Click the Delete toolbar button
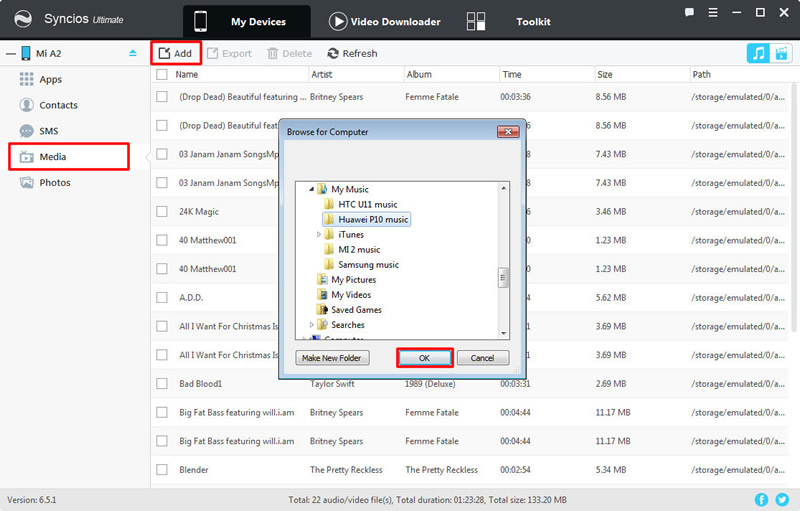800x511 pixels. [x=290, y=53]
